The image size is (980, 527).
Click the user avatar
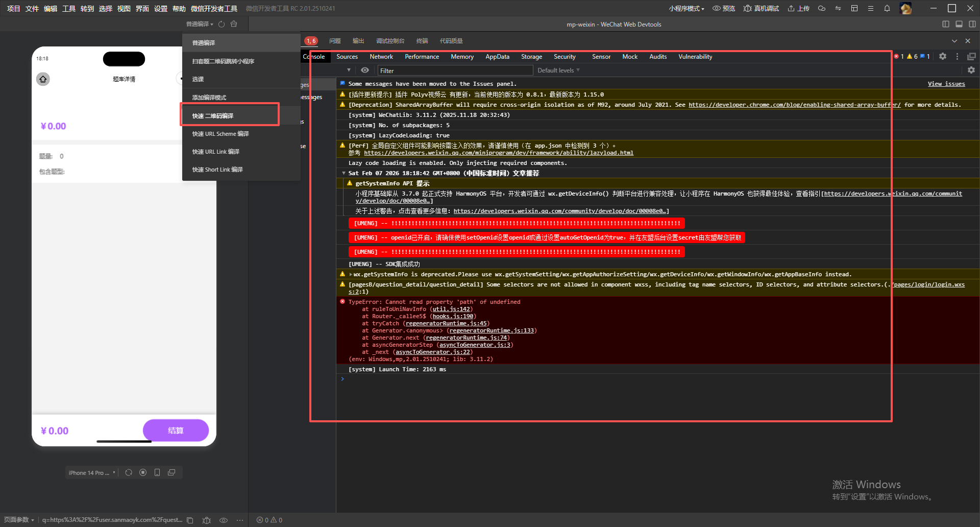point(906,8)
